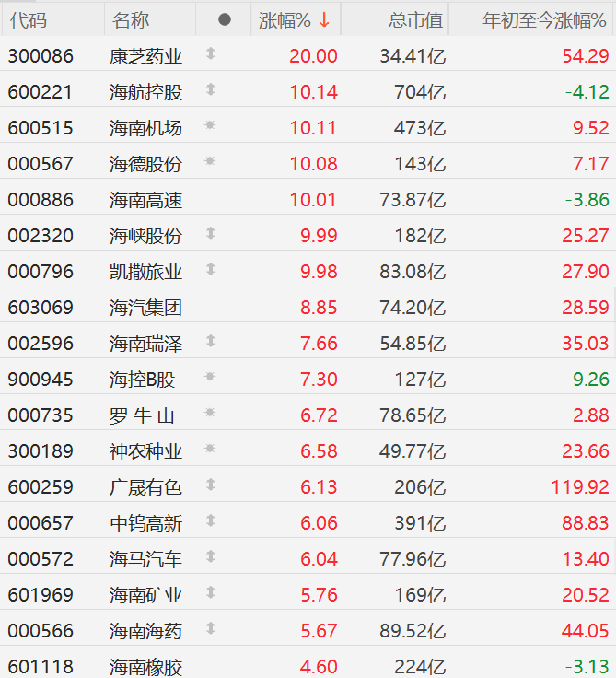This screenshot has width=616, height=678.
Task: Click the arrow marker icon beside 中钨高新
Action: [211, 520]
